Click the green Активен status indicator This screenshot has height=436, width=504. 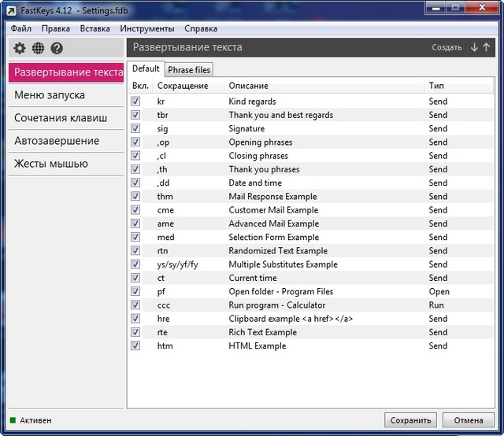click(13, 420)
